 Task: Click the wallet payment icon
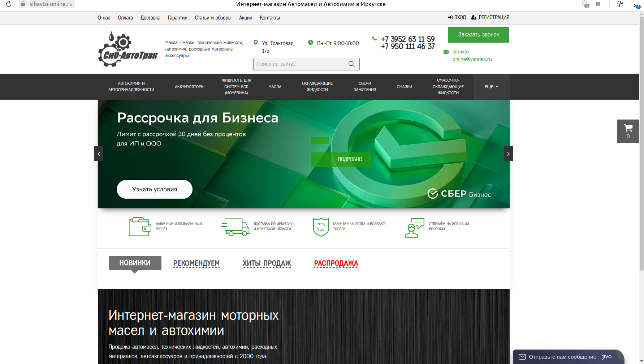(140, 227)
